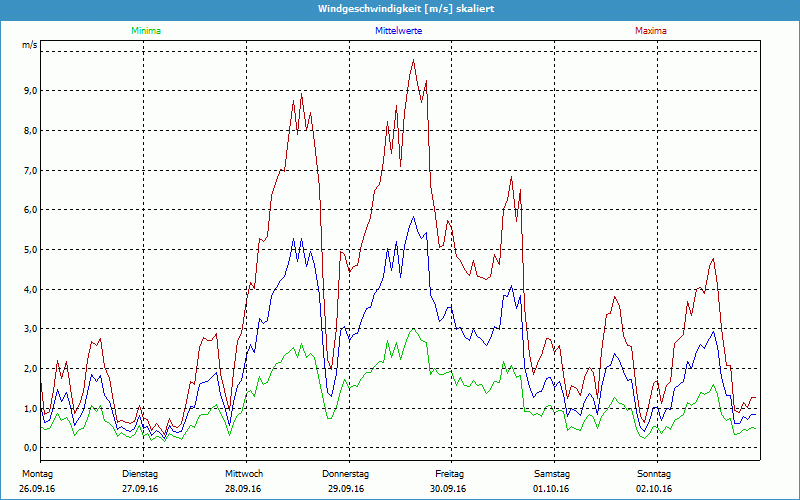
Task: Click the Dienstag day label
Action: (x=141, y=473)
